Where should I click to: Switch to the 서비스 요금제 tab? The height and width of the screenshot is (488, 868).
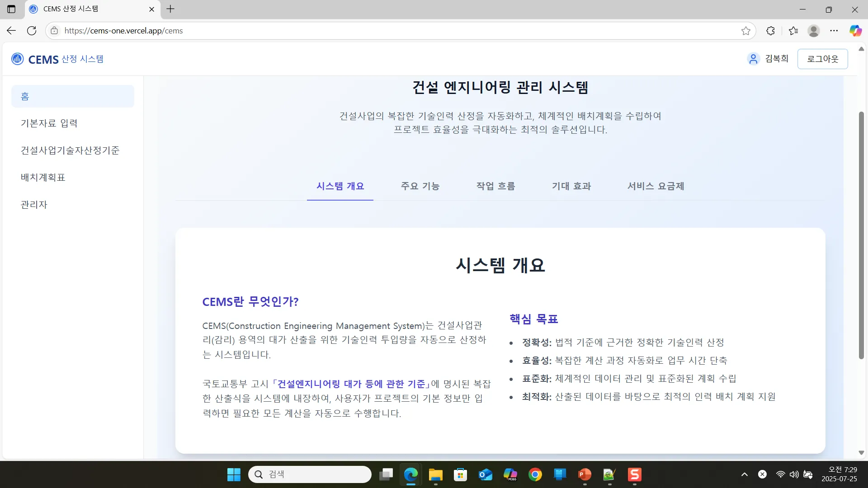click(x=656, y=186)
